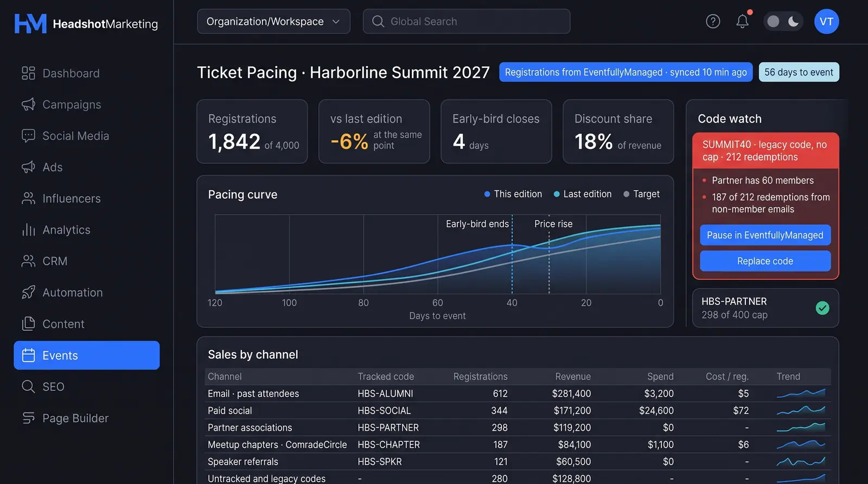Focus the Global Search field
Image resolution: width=868 pixels, height=484 pixels.
467,21
